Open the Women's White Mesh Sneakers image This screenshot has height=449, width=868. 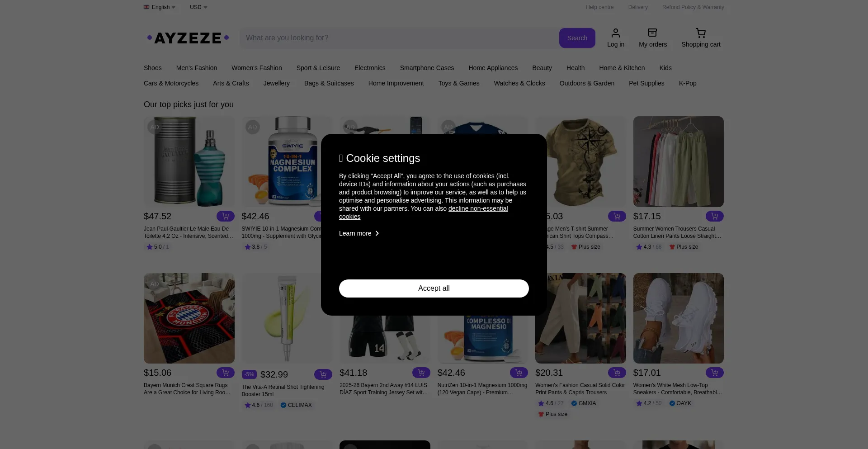[x=679, y=318]
